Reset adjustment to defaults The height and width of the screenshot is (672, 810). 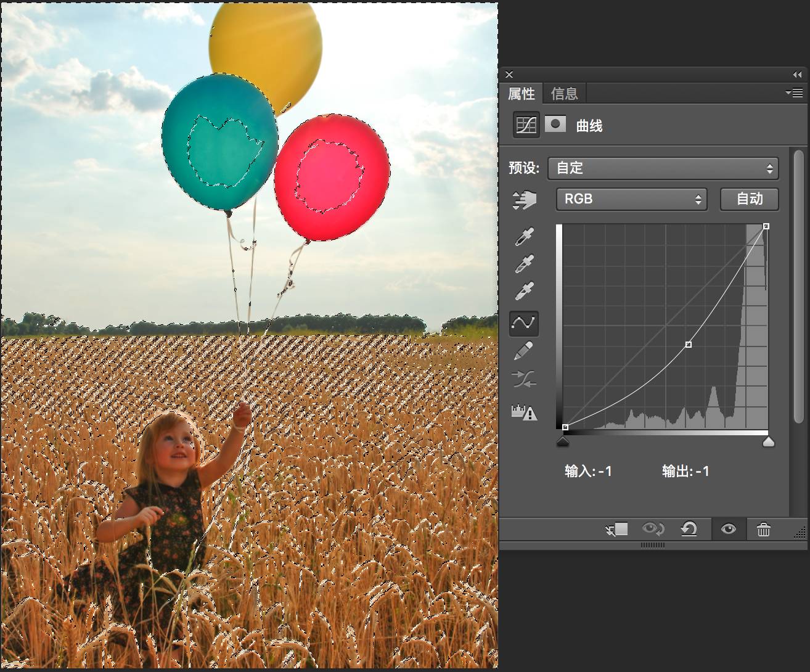click(x=689, y=529)
